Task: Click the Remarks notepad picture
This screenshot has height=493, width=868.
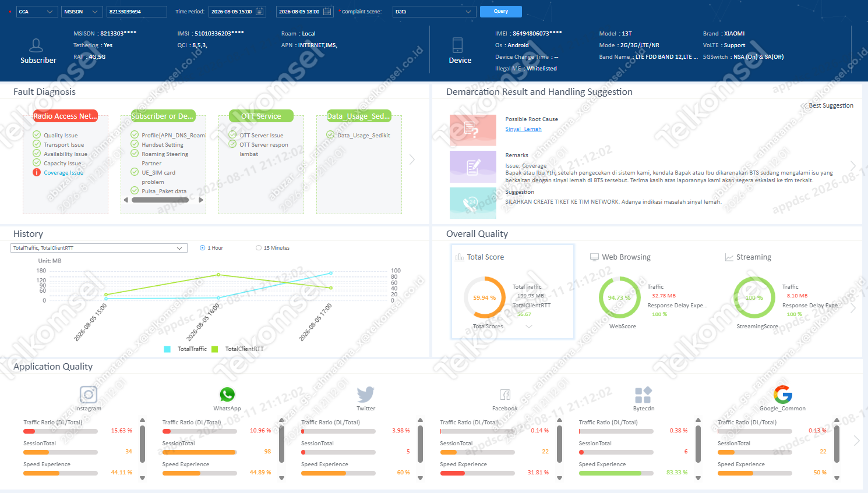Action: tap(473, 167)
